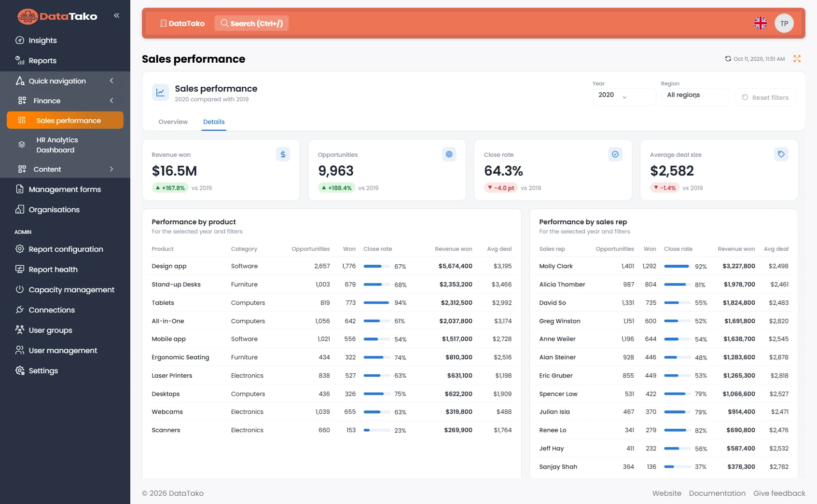Viewport: 817px width, 504px height.
Task: Click the Reset filters button
Action: (765, 97)
